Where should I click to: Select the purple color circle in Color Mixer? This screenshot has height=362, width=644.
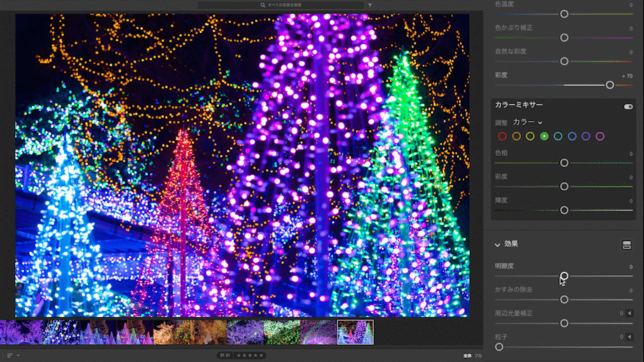point(586,137)
